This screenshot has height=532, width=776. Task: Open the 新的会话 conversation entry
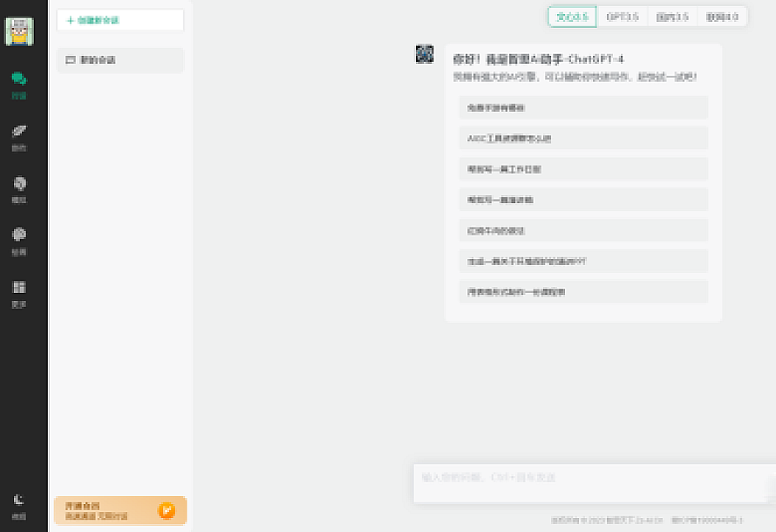pos(119,60)
